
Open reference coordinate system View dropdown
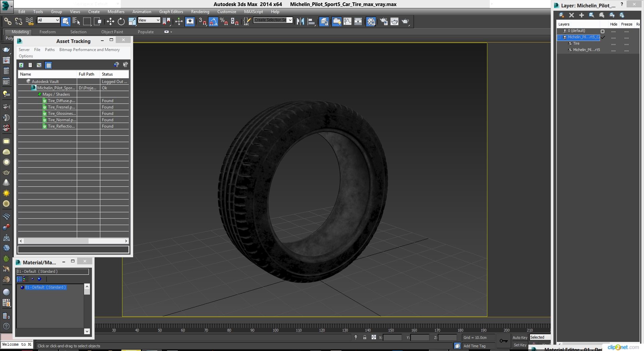(x=149, y=20)
